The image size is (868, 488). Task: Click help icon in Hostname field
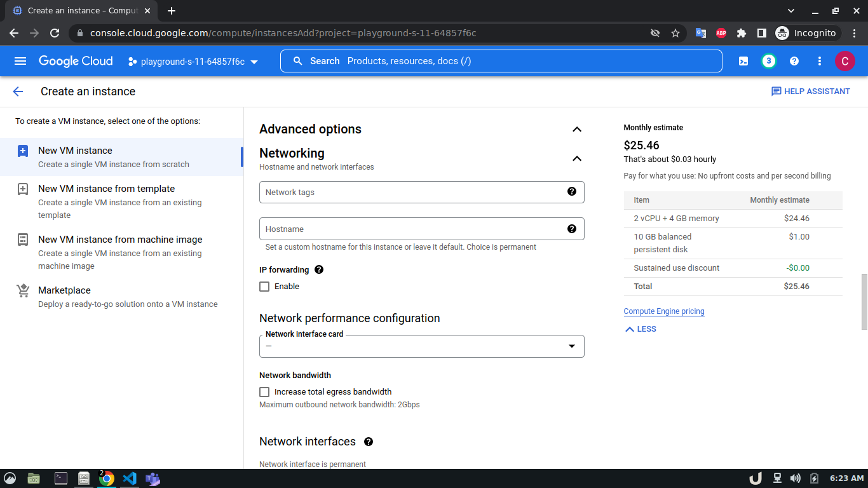pos(572,229)
